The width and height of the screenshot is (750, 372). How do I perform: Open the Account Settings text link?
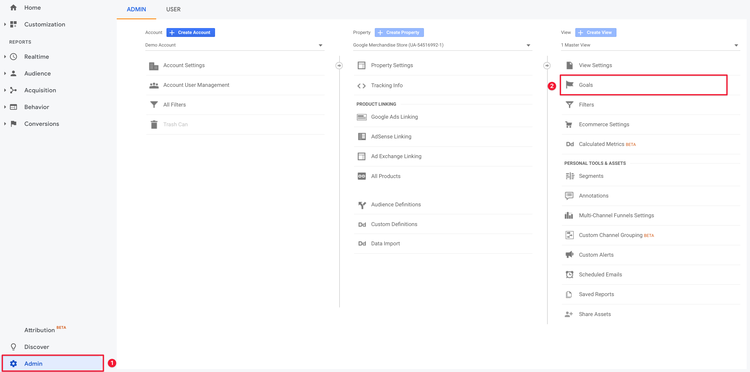(x=184, y=66)
